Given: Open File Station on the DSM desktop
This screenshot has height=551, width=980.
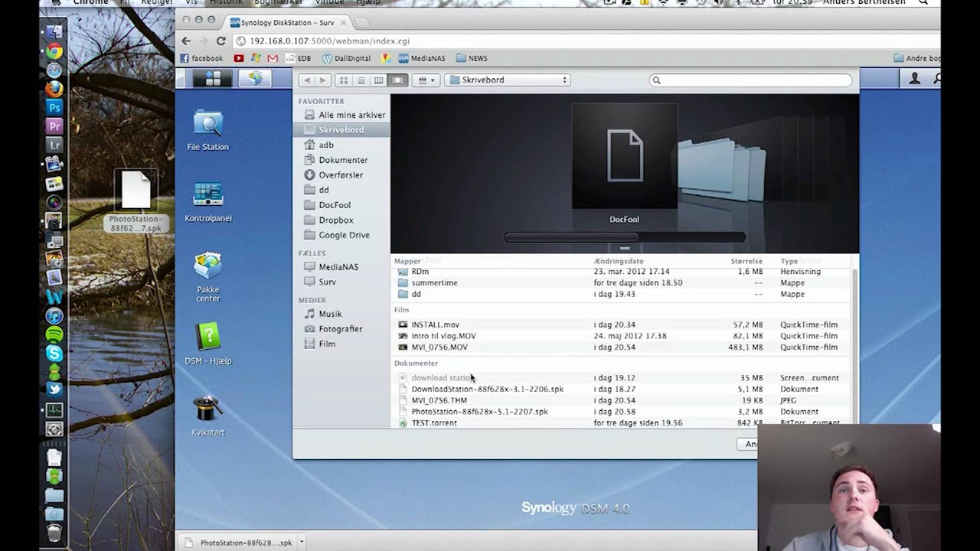Looking at the screenshot, I should pyautogui.click(x=207, y=130).
